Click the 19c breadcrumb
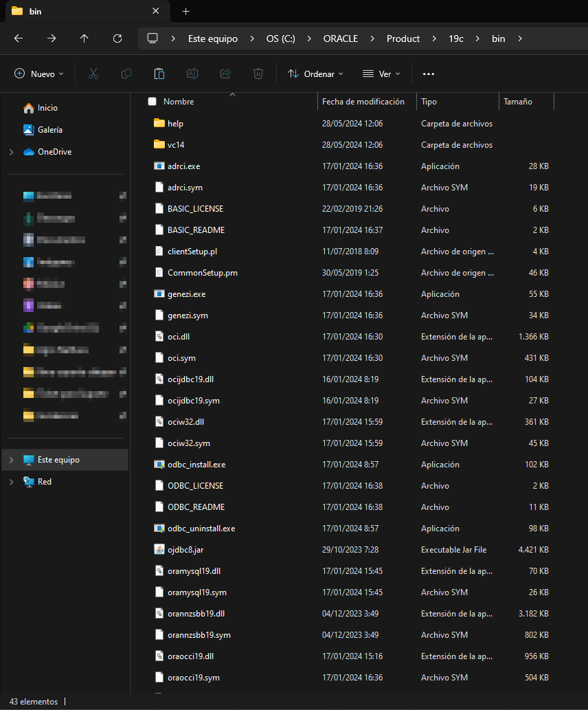The width and height of the screenshot is (588, 710). tap(456, 39)
